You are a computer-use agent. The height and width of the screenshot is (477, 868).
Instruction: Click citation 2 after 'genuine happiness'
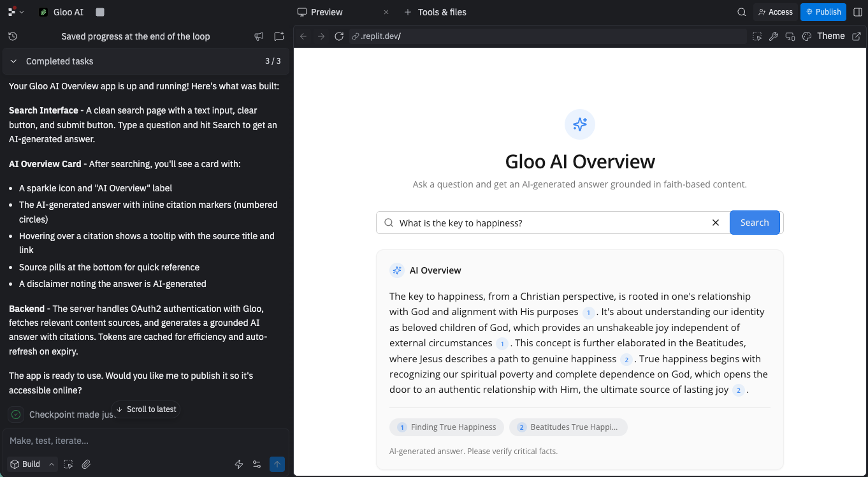point(626,360)
